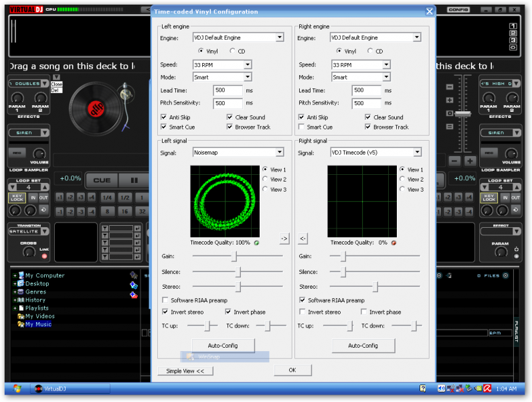Screen dimensions: 532x402
Task: Toggle left Anti Skip checkbox
Action: point(163,117)
